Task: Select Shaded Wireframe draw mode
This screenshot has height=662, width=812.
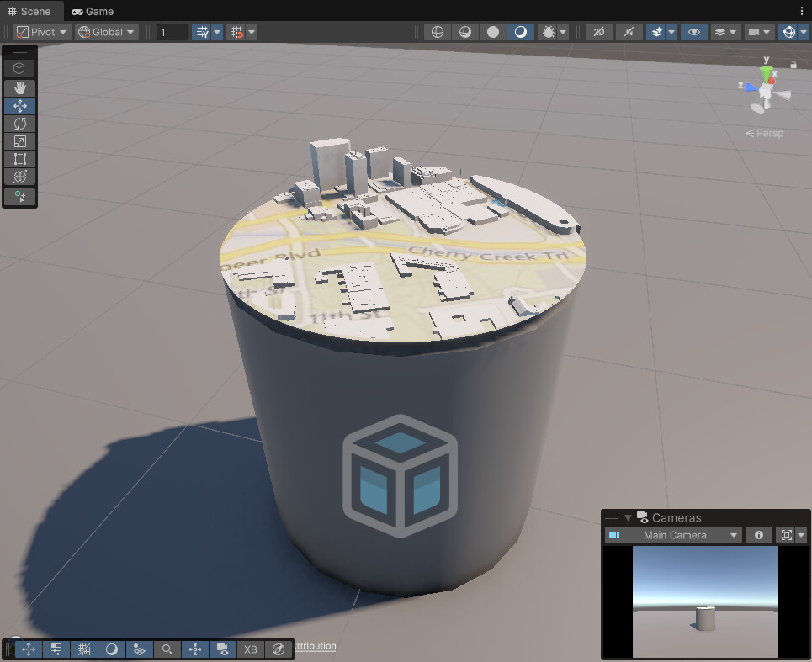Action: tap(465, 32)
